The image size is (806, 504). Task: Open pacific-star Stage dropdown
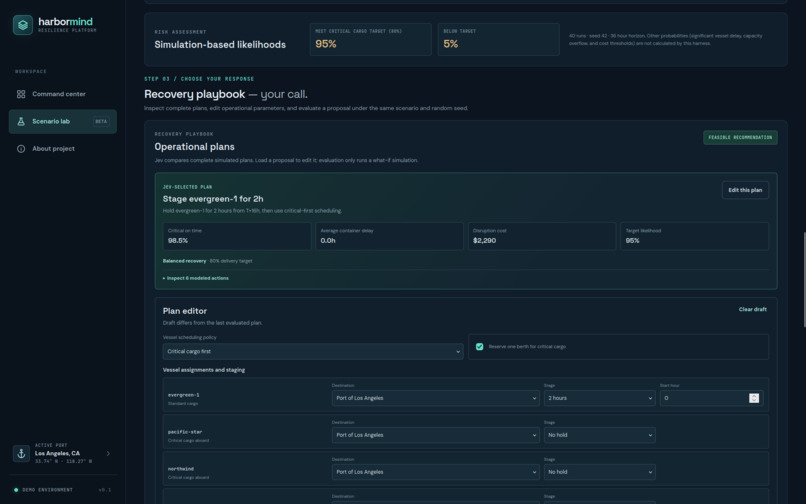click(599, 435)
